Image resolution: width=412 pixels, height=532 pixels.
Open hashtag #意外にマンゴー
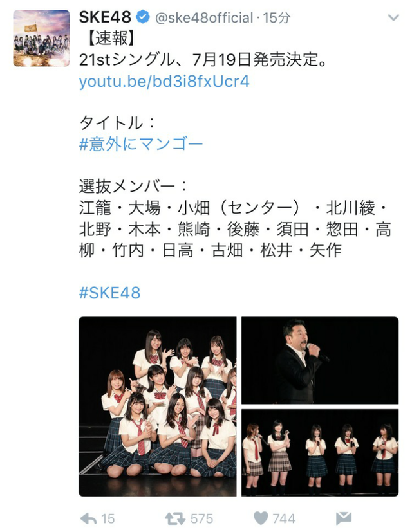(141, 144)
